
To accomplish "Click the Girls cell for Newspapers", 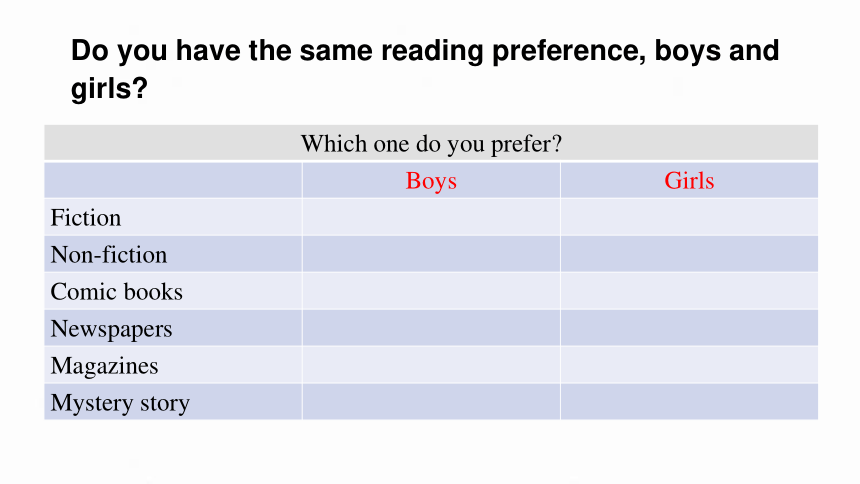I will tap(689, 328).
